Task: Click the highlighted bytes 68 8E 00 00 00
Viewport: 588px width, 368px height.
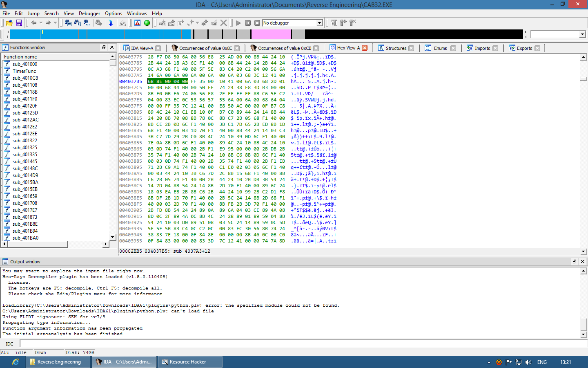Action: [x=167, y=81]
